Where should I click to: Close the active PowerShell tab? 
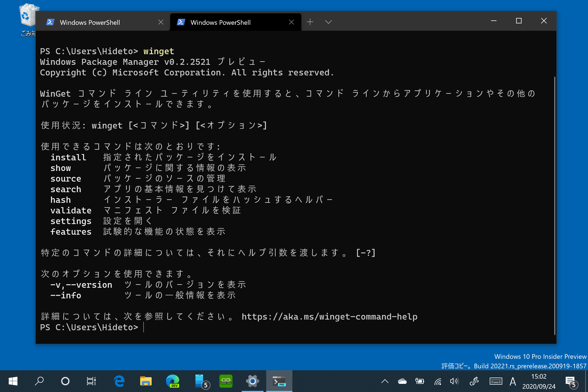click(x=292, y=22)
